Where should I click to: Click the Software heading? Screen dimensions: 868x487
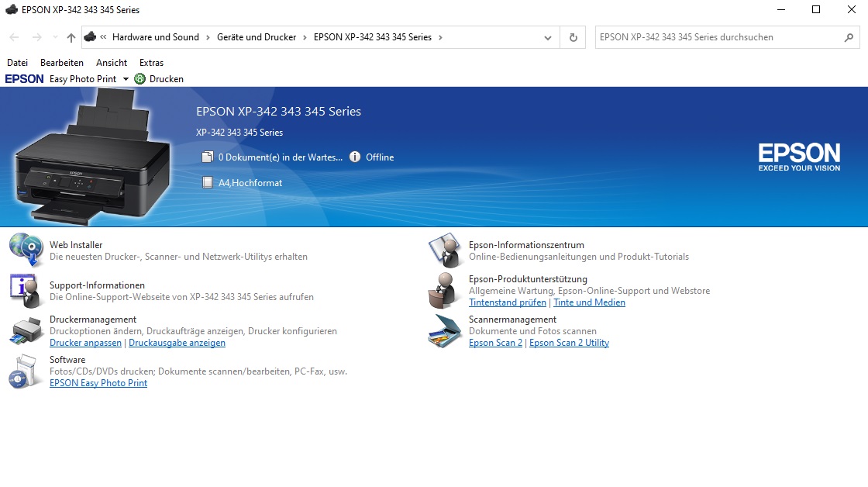tap(67, 360)
